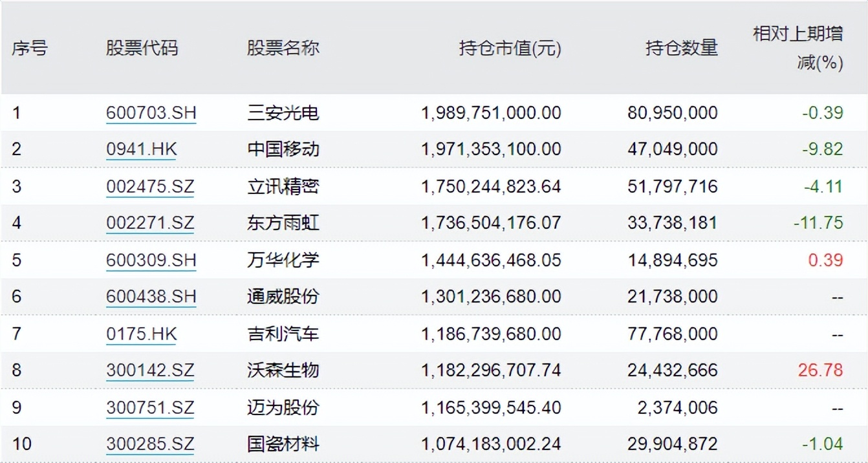The image size is (868, 463).
Task: Click holding quantity 24,432,666
Action: point(673,371)
